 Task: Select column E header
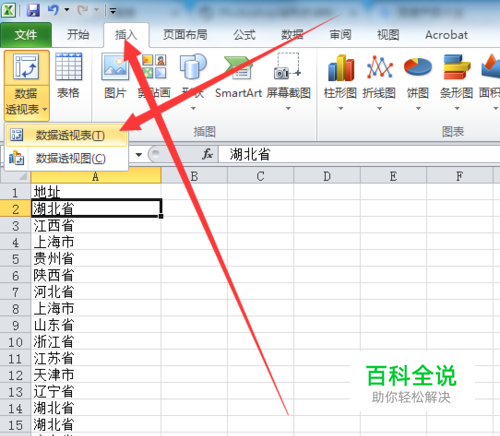click(x=393, y=176)
